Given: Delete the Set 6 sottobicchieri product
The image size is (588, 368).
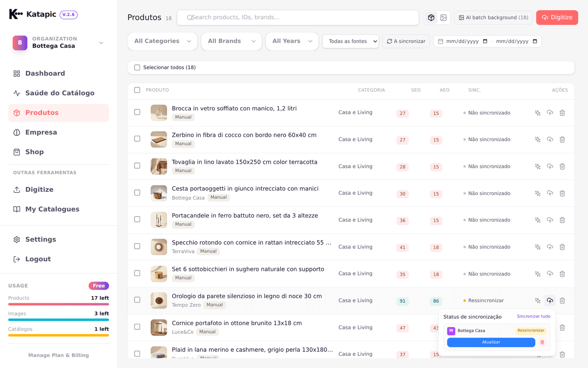Looking at the screenshot, I should 562,274.
